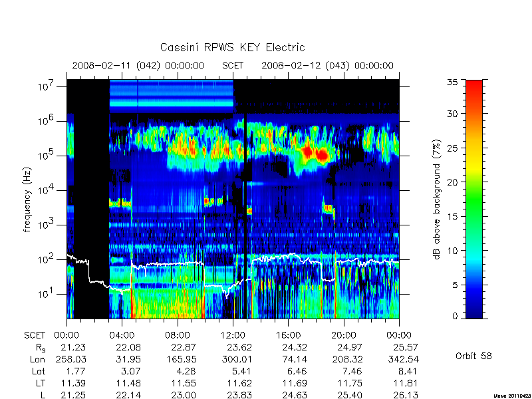Viewport: 532px width, 399px height.
Task: Click the colorbar value '15'
Action: pyautogui.click(x=452, y=217)
